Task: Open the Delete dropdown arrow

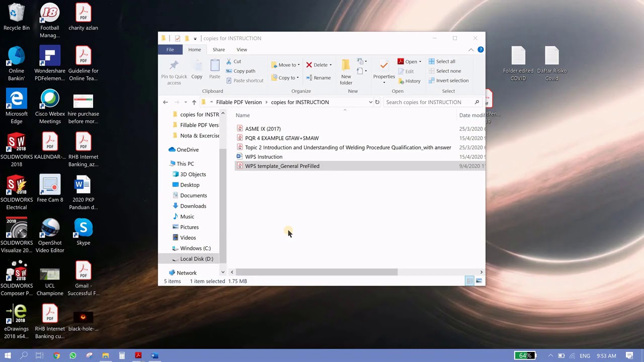Action: pyautogui.click(x=331, y=65)
